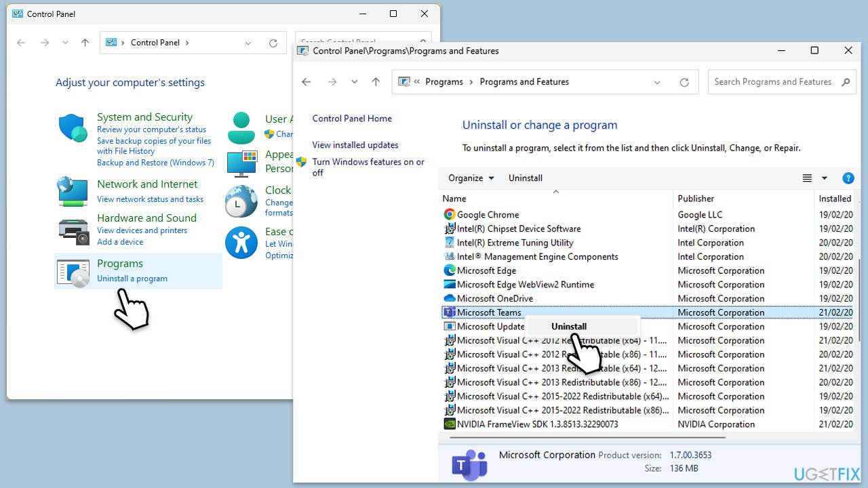Open recent locations dropdown in Control Panel window
The width and height of the screenshot is (868, 488).
tap(65, 43)
